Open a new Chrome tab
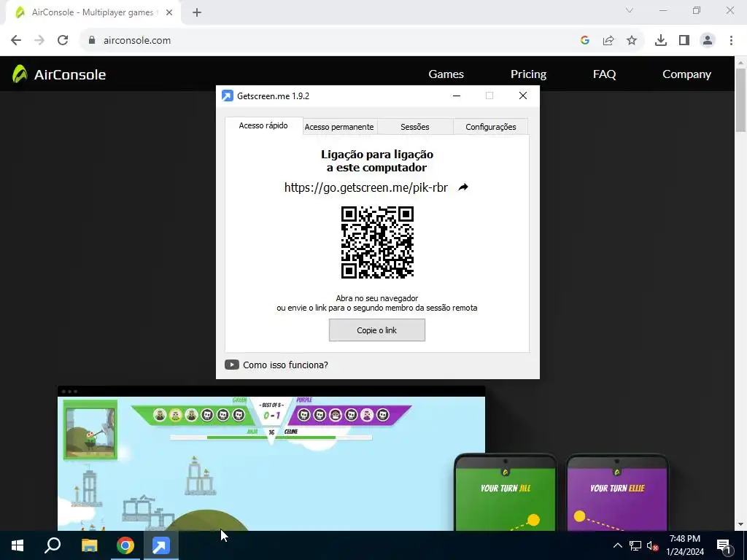This screenshot has height=560, width=747. click(x=197, y=12)
